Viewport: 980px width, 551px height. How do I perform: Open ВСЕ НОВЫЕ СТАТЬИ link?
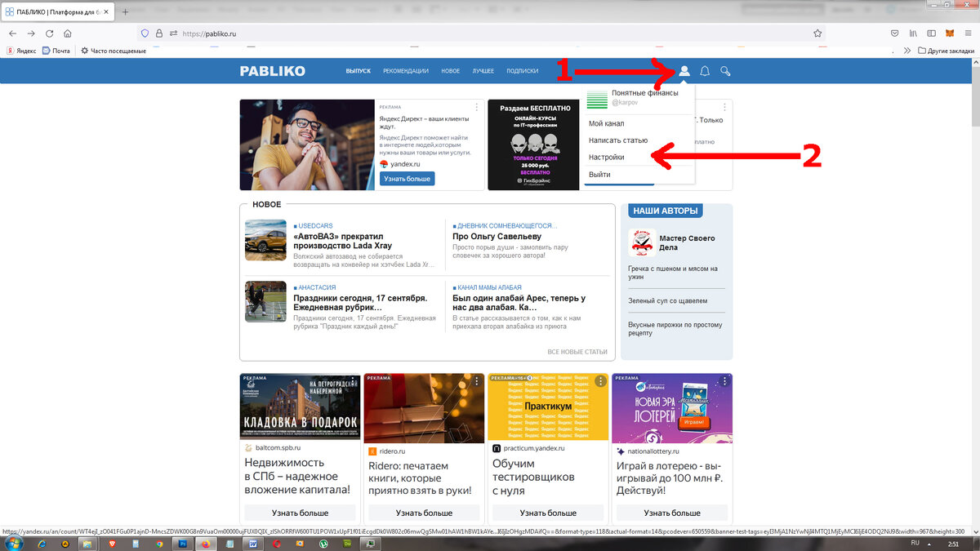pos(577,352)
